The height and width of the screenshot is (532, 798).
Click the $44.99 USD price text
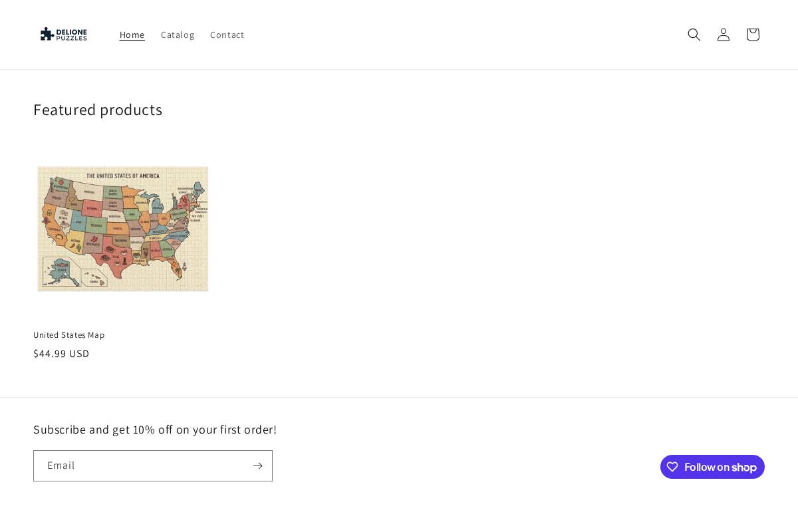click(x=61, y=353)
